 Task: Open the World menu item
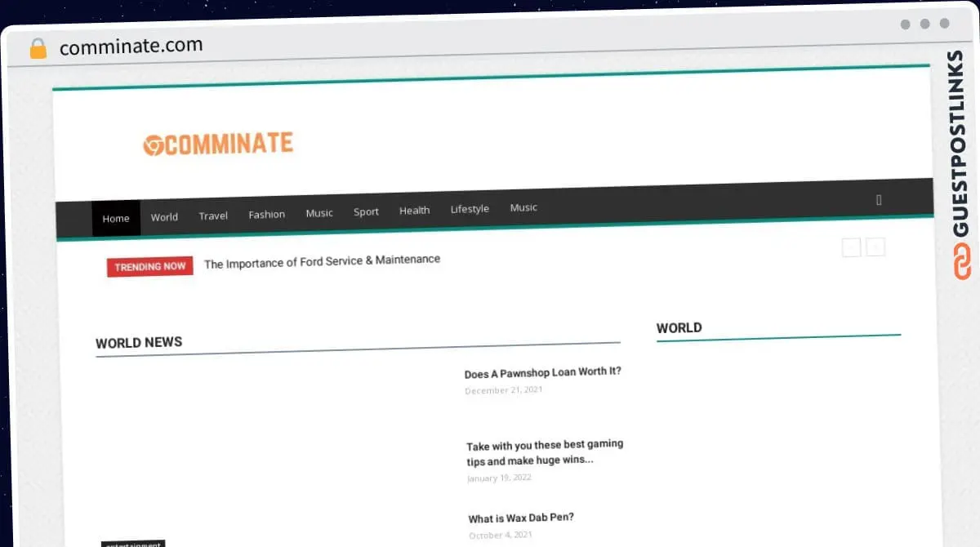tap(164, 217)
